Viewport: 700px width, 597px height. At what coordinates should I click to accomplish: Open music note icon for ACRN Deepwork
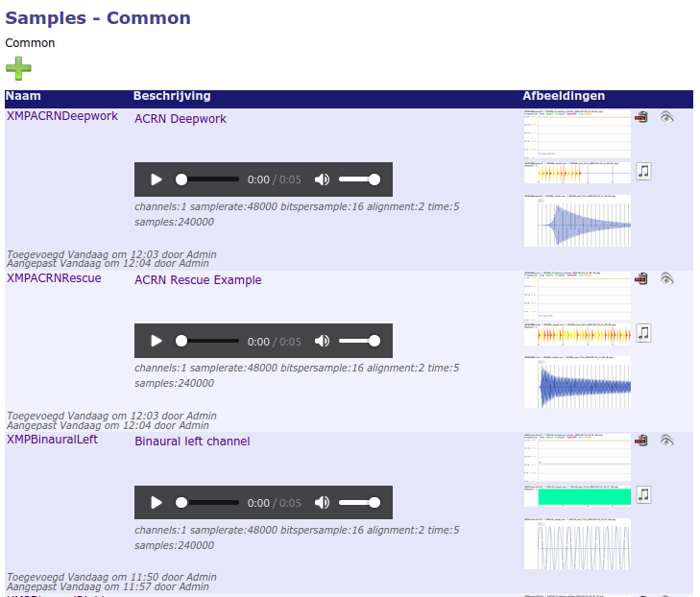point(643,171)
